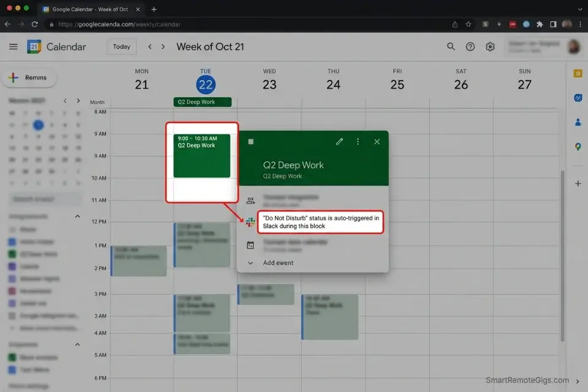This screenshot has width=588, height=392.
Task: Click the blue circular extension icon
Action: 526,24
